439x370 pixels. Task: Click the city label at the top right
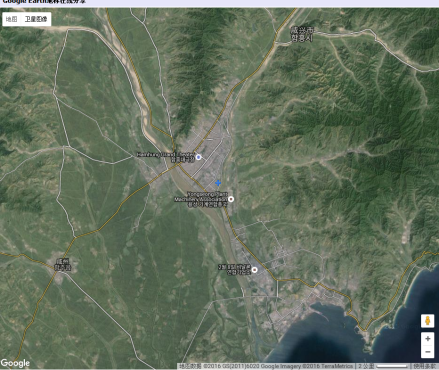(302, 34)
